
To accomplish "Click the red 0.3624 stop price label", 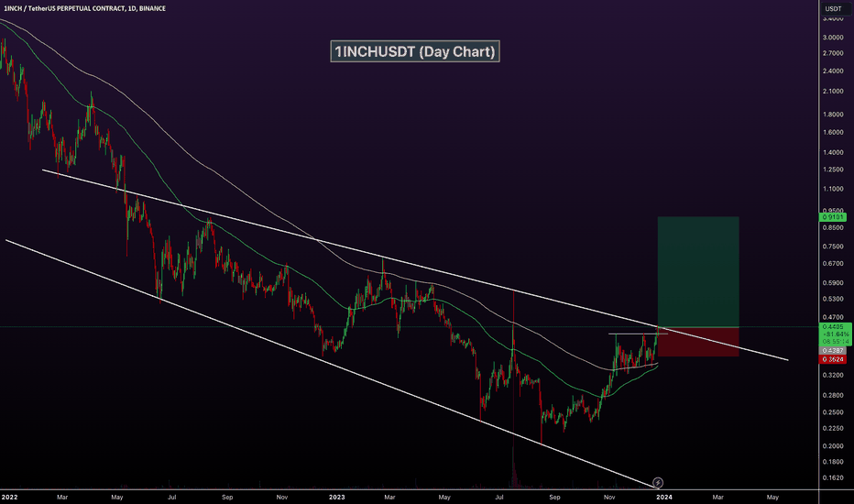I will click(x=833, y=359).
